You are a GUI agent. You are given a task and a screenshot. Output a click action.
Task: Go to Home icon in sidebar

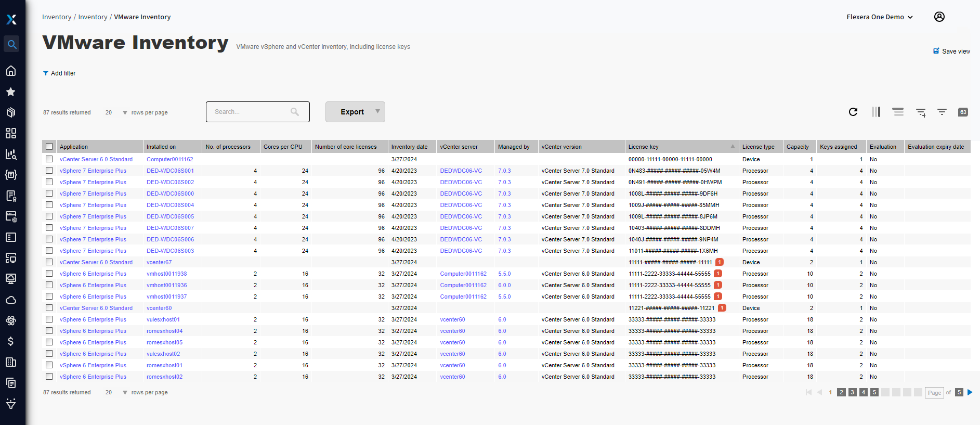(x=11, y=71)
